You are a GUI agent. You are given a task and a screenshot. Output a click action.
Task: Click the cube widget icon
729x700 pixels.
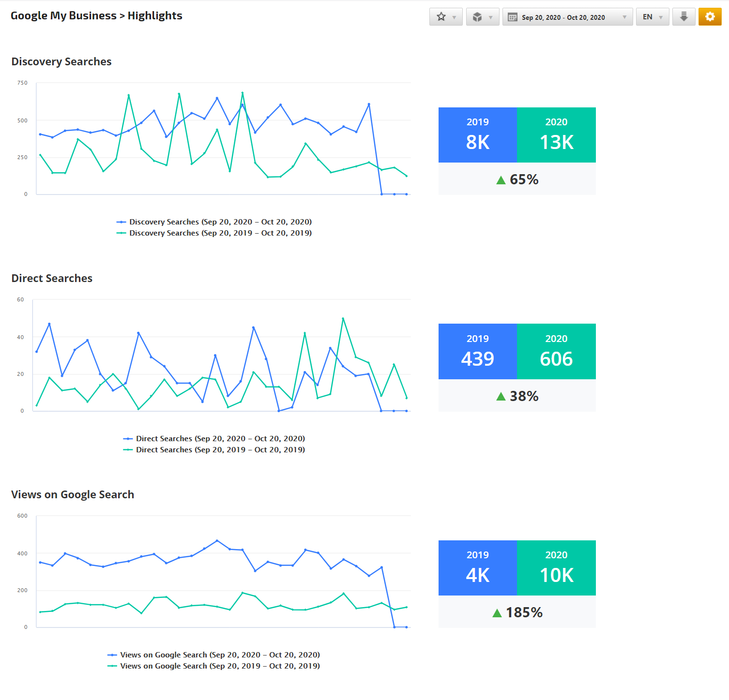(477, 17)
